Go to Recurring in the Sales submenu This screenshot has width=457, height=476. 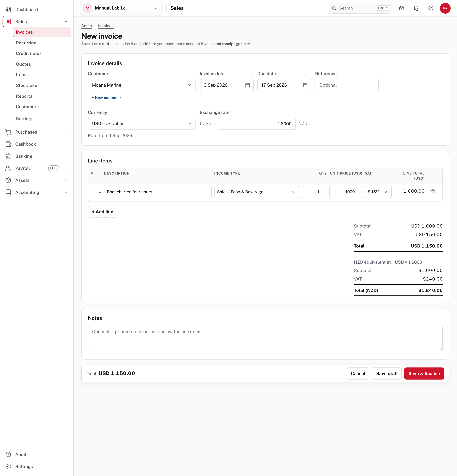click(x=26, y=43)
